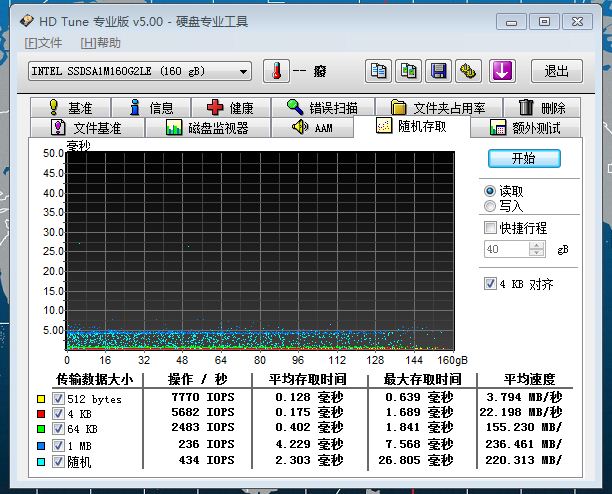
Task: Uncheck the 随机 random transfer size
Action: coord(58,462)
